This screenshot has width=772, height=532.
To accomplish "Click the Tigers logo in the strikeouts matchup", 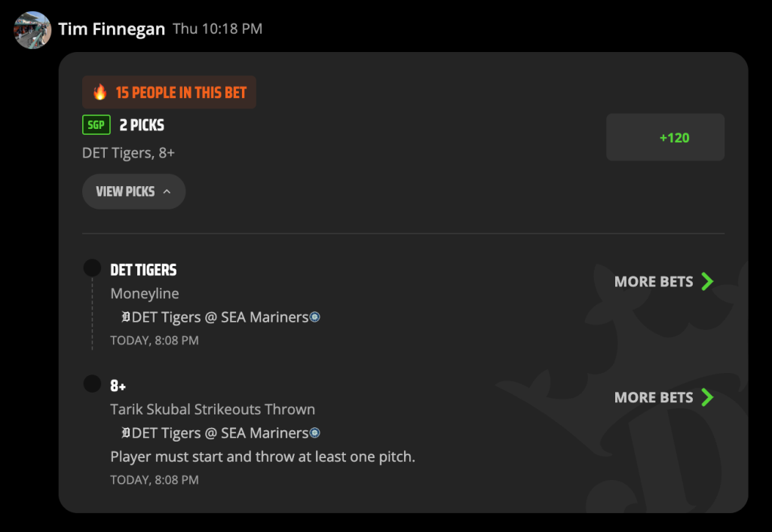I will coord(126,433).
